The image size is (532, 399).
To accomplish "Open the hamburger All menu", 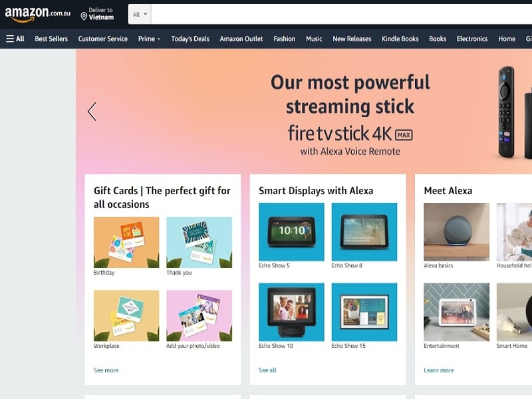I will tap(15, 39).
